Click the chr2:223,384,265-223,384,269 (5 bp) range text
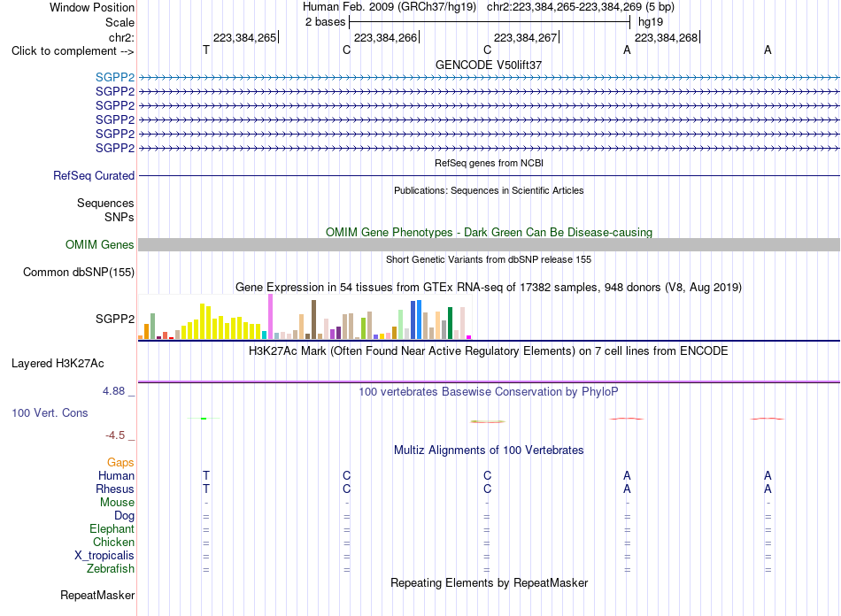The width and height of the screenshot is (841, 616). (x=581, y=7)
